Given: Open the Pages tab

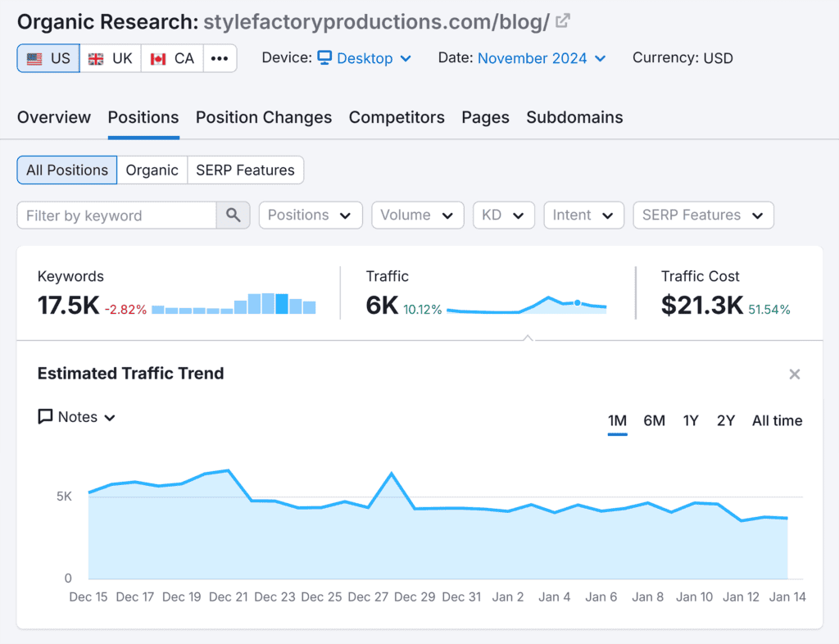Looking at the screenshot, I should (x=485, y=117).
